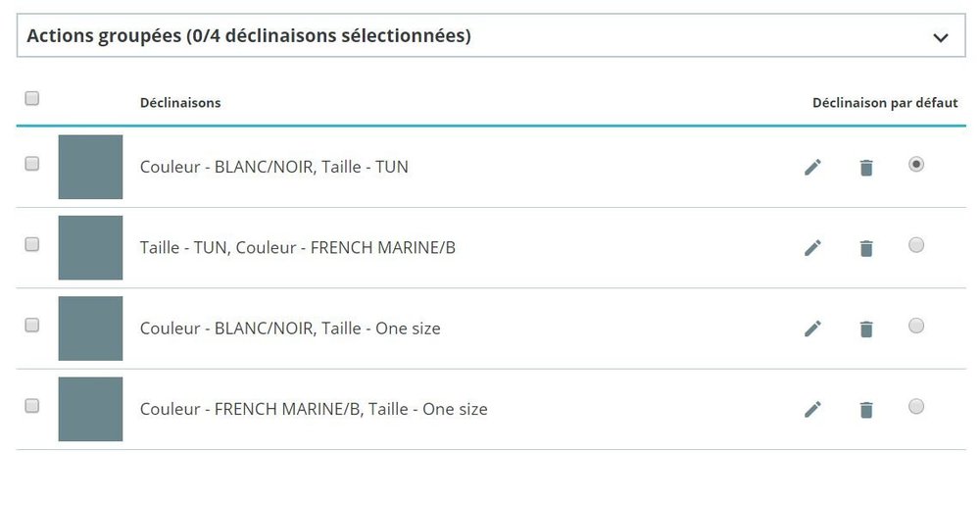Image resolution: width=980 pixels, height=505 pixels.
Task: Edit the TUN FRENCH MARINE/B combination pencil icon
Action: 812,248
